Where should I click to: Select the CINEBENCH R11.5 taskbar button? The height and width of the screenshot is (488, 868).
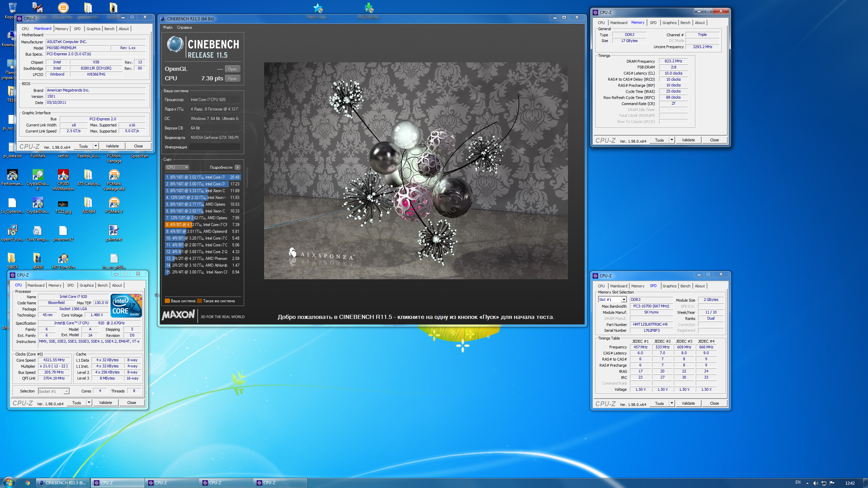tap(63, 483)
